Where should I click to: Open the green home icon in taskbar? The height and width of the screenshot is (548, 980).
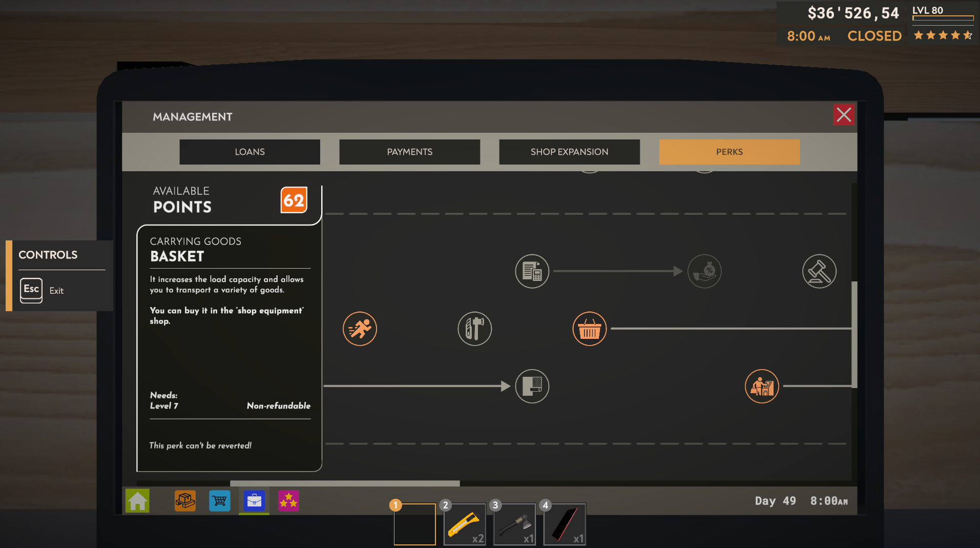tap(137, 501)
